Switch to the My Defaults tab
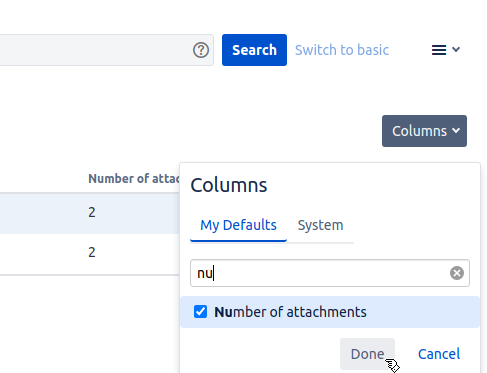The height and width of the screenshot is (373, 487). 238,225
